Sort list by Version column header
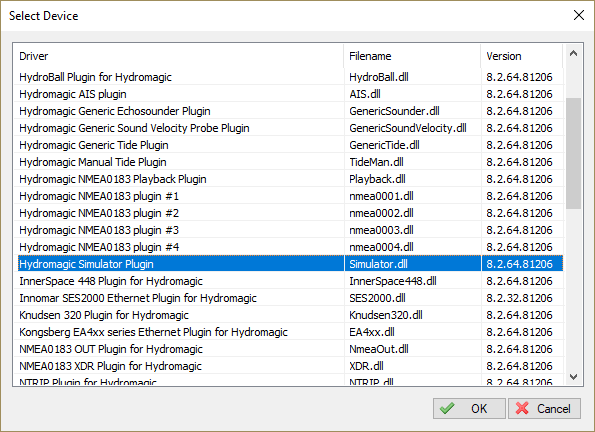 click(522, 56)
